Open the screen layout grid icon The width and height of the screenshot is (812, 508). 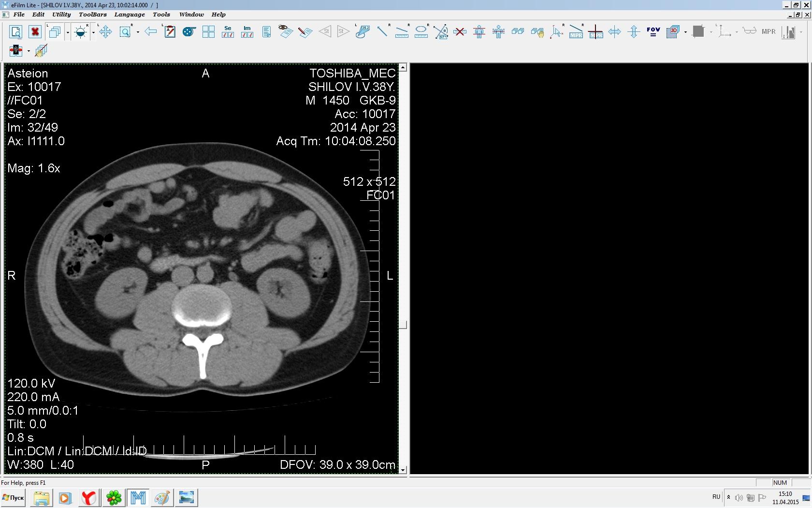pyautogui.click(x=208, y=32)
